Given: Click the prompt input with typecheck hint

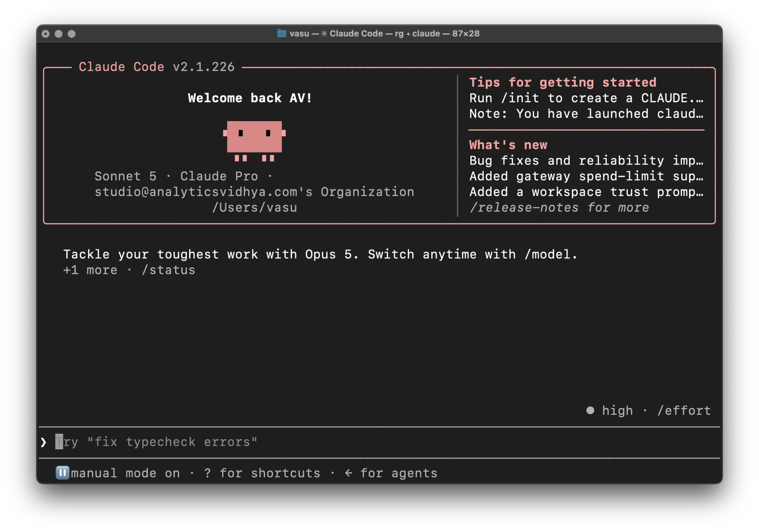Looking at the screenshot, I should click(x=379, y=442).
